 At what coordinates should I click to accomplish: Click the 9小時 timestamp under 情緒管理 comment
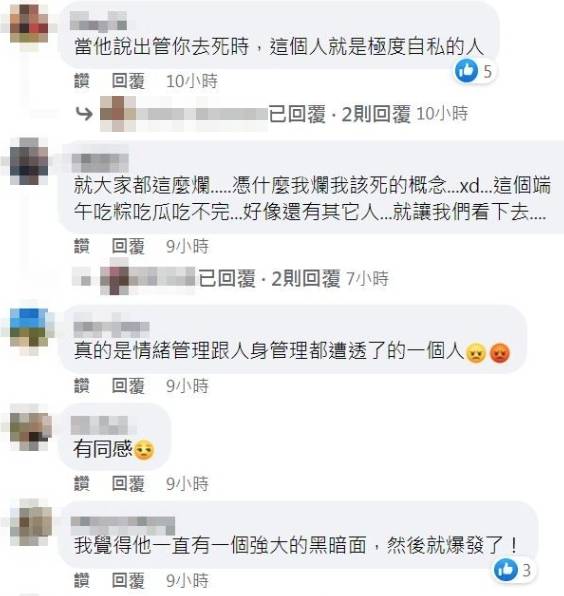(x=187, y=386)
